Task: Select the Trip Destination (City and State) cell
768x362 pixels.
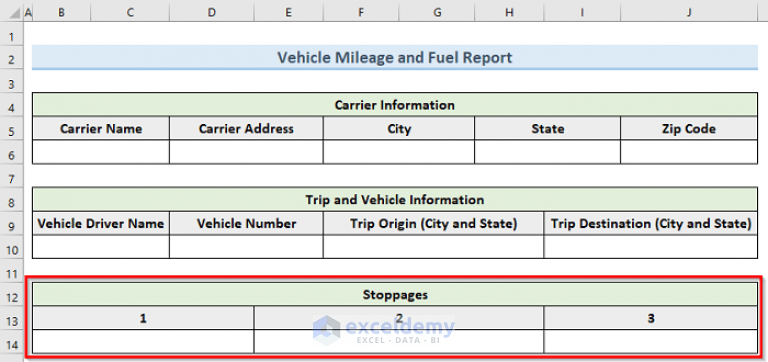Action: 651,223
